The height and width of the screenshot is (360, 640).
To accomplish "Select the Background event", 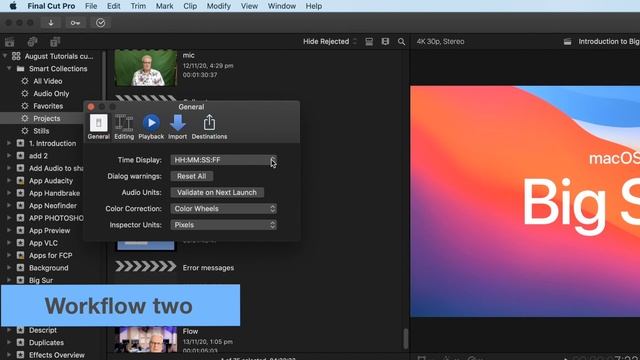I will [x=49, y=268].
